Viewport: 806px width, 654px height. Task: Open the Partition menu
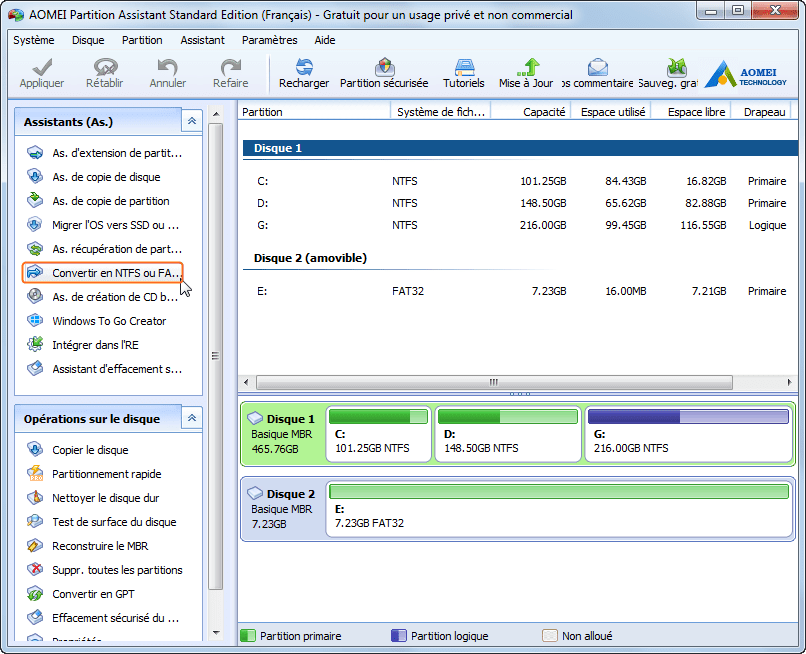(142, 40)
